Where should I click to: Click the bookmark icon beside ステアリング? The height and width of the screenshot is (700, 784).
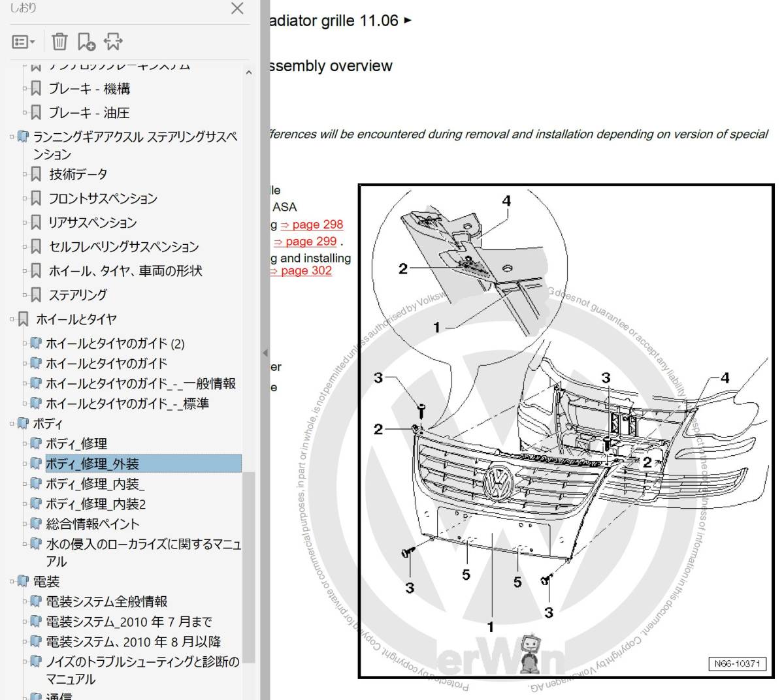[36, 295]
